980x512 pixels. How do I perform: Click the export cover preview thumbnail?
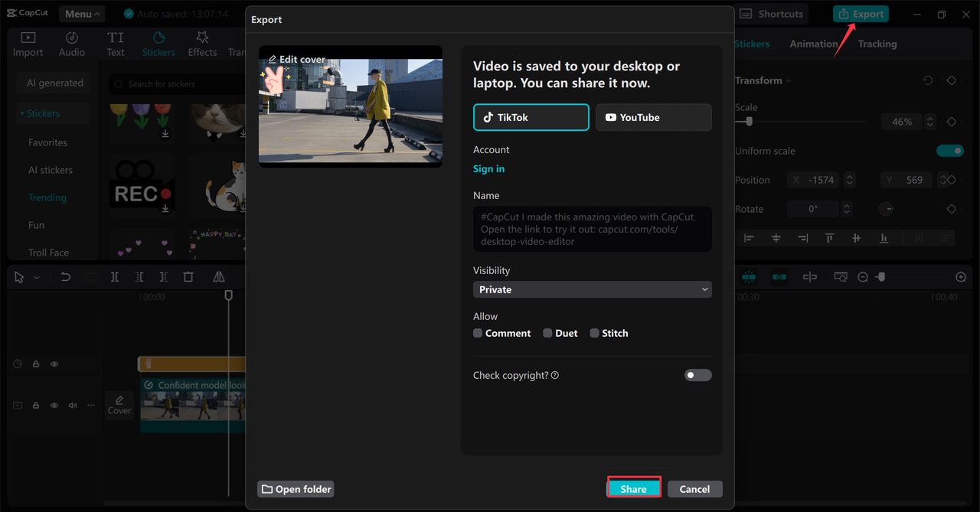tap(351, 106)
